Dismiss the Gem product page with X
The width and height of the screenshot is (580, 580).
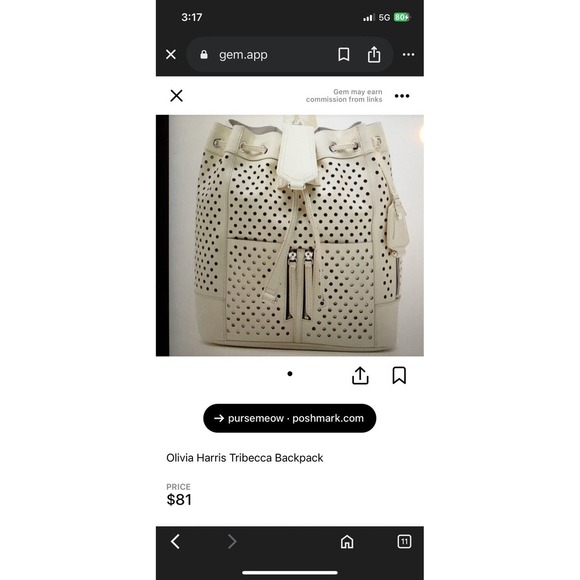pos(176,96)
